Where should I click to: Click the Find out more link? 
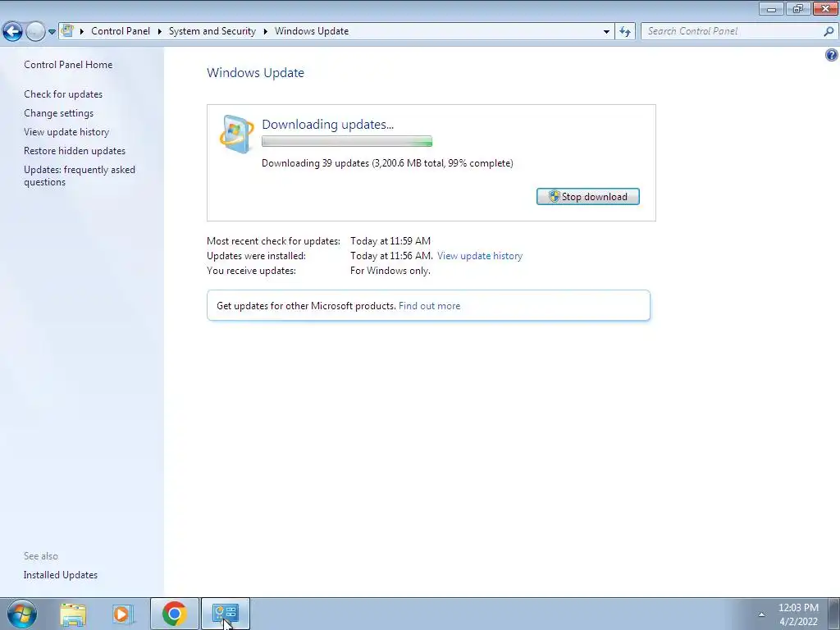tap(429, 306)
